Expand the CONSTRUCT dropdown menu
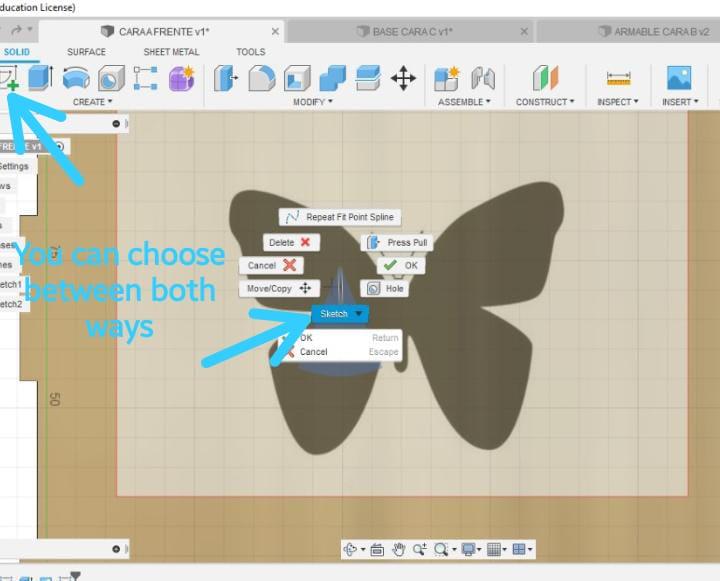Viewport: 720px width, 581px height. coord(545,102)
